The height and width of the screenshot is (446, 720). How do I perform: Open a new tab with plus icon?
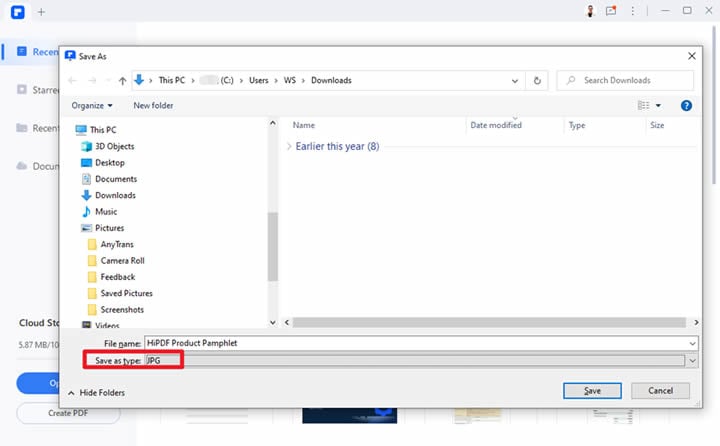(41, 12)
